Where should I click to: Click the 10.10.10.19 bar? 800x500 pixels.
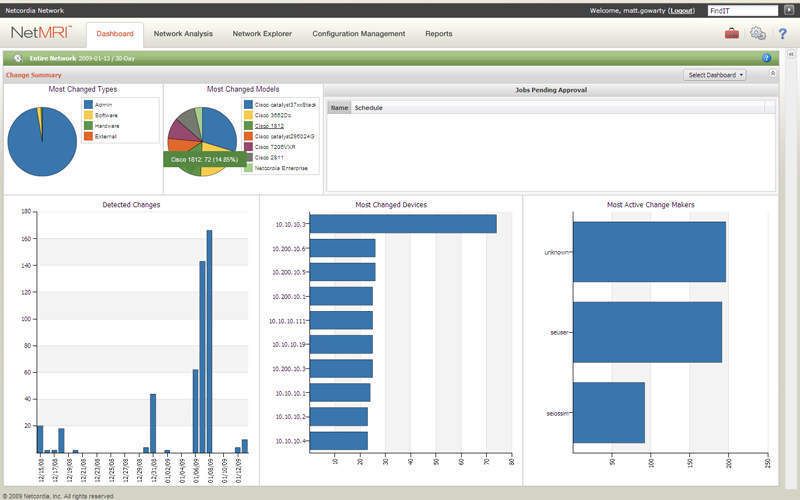tap(341, 344)
